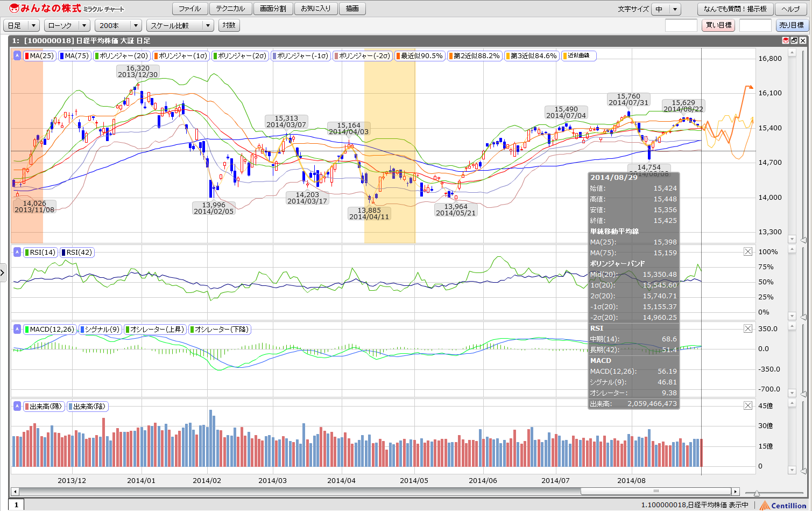
Task: Collapse the main chart legend arrow icon
Action: click(x=17, y=55)
